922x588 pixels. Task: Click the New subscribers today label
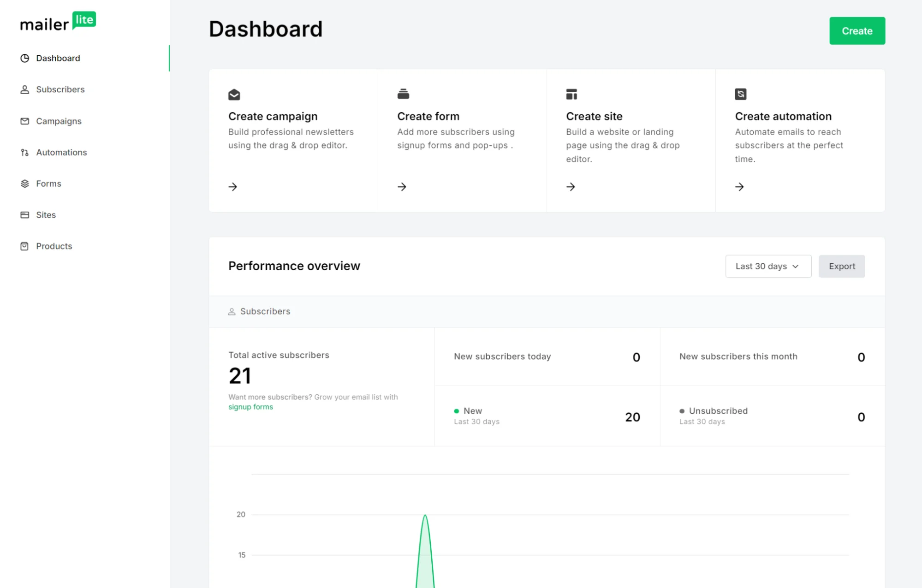(502, 356)
